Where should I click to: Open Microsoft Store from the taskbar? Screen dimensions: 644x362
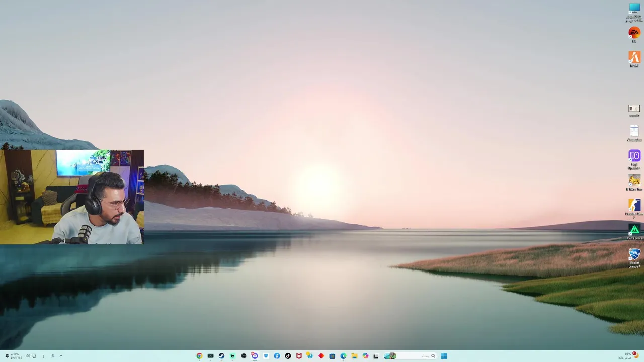[332, 356]
